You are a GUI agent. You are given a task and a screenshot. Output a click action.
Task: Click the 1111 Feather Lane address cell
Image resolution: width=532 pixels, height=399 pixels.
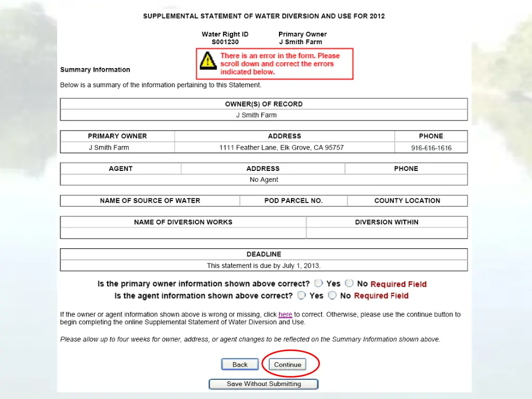point(281,148)
